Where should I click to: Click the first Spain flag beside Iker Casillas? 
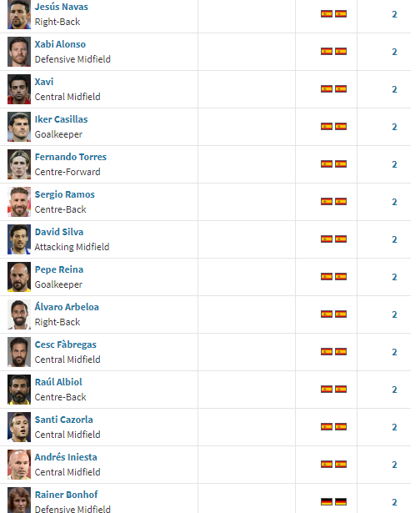pos(327,127)
